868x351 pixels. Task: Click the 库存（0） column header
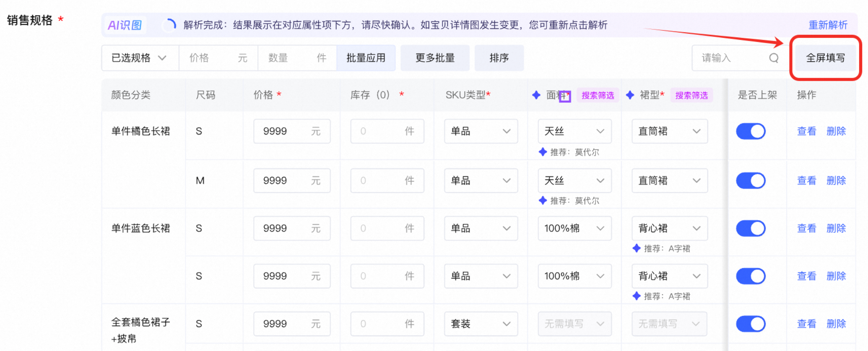coord(377,95)
